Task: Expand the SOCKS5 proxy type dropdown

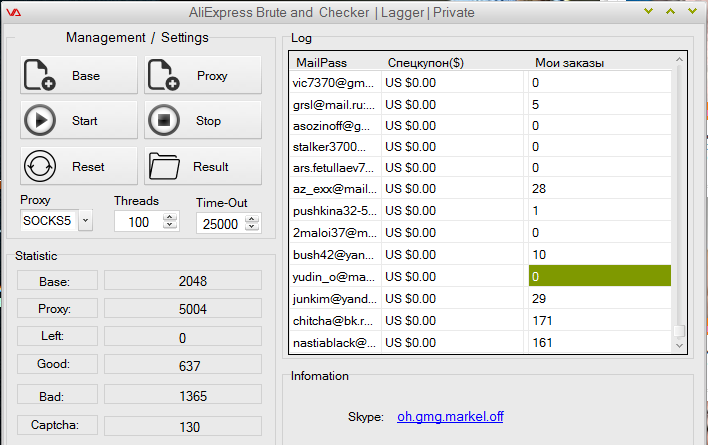Action: (x=84, y=221)
